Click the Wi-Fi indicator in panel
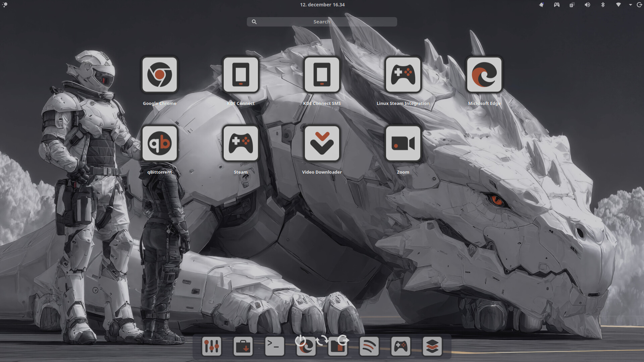This screenshot has width=644, height=362. click(x=618, y=5)
